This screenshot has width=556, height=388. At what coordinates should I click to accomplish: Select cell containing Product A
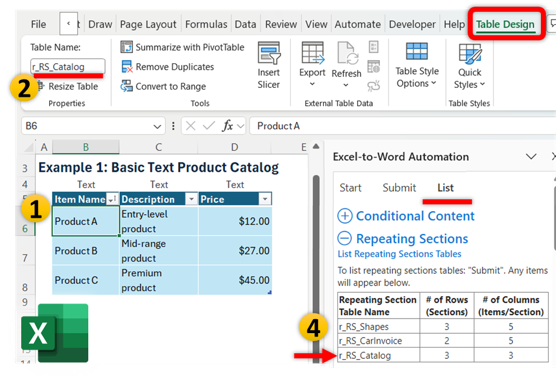click(x=86, y=221)
